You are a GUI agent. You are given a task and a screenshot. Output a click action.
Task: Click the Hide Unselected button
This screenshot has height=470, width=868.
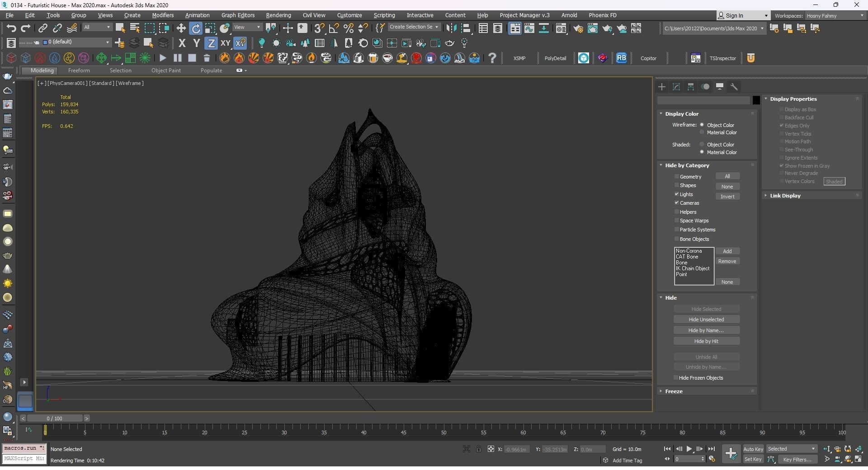coord(706,320)
